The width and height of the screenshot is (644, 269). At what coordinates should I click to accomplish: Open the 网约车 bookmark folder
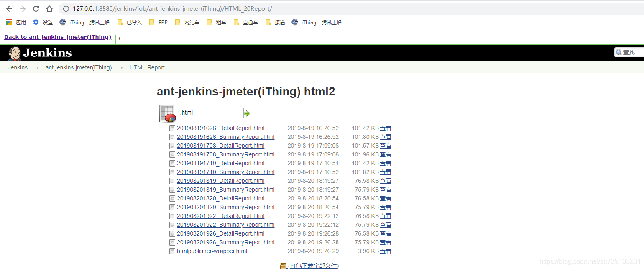point(187,22)
